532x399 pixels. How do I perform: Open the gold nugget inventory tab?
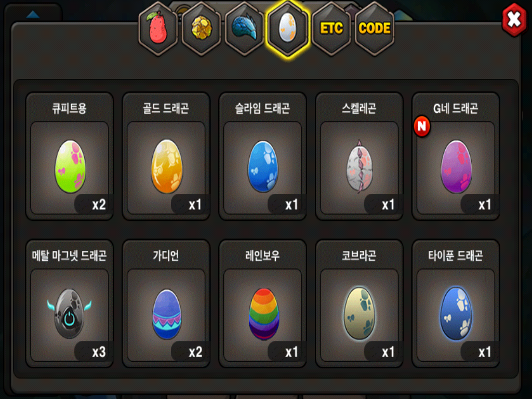point(201,29)
